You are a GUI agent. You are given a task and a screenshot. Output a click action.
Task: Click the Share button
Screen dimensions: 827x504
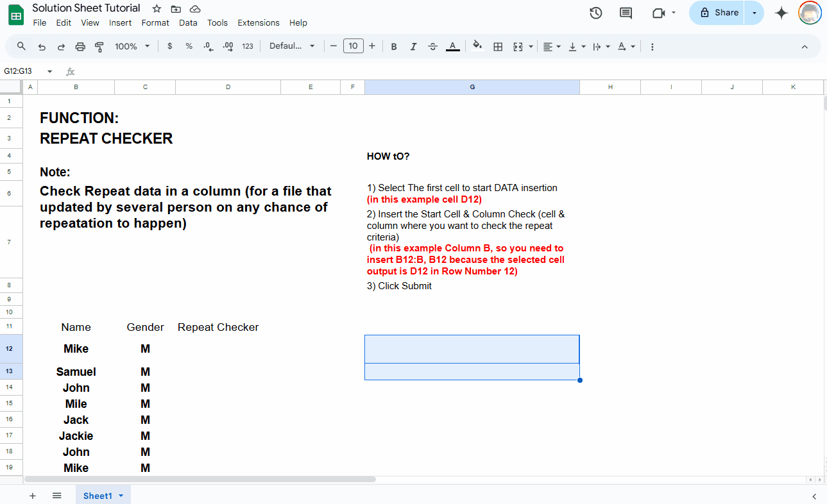pyautogui.click(x=719, y=13)
